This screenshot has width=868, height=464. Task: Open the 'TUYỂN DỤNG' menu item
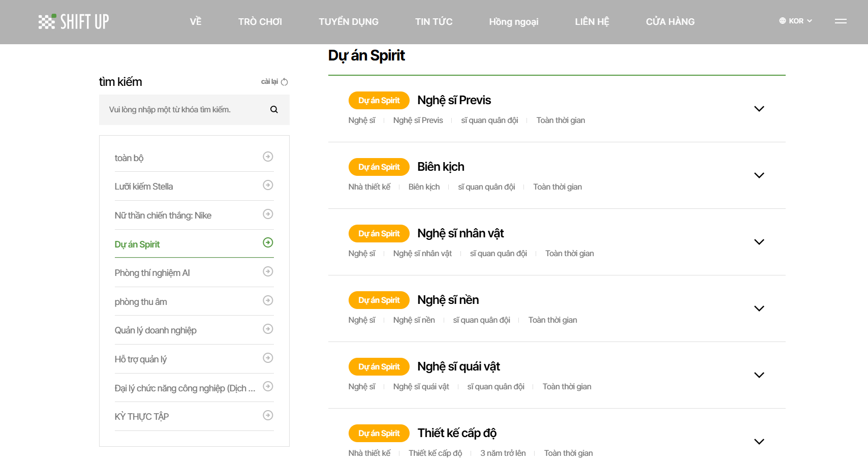point(349,22)
